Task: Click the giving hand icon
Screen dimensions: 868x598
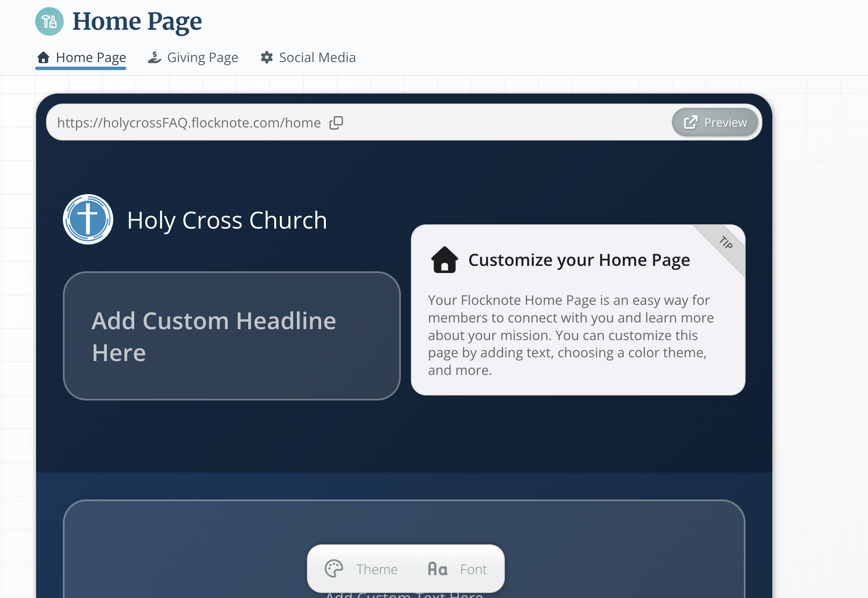Action: tap(154, 57)
